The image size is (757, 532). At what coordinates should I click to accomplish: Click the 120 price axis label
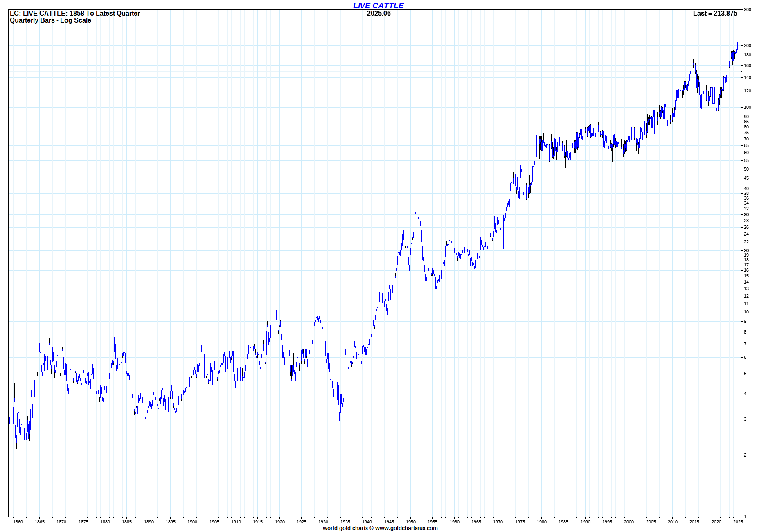tap(748, 91)
